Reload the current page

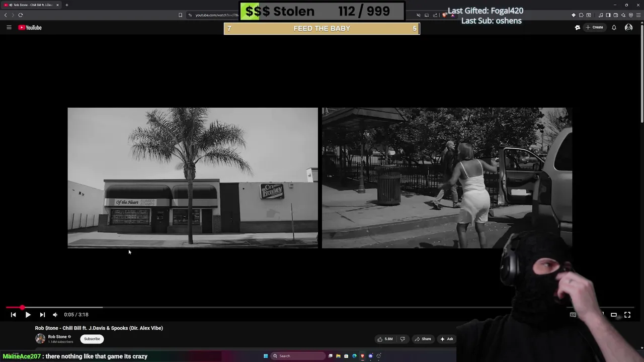click(x=21, y=15)
